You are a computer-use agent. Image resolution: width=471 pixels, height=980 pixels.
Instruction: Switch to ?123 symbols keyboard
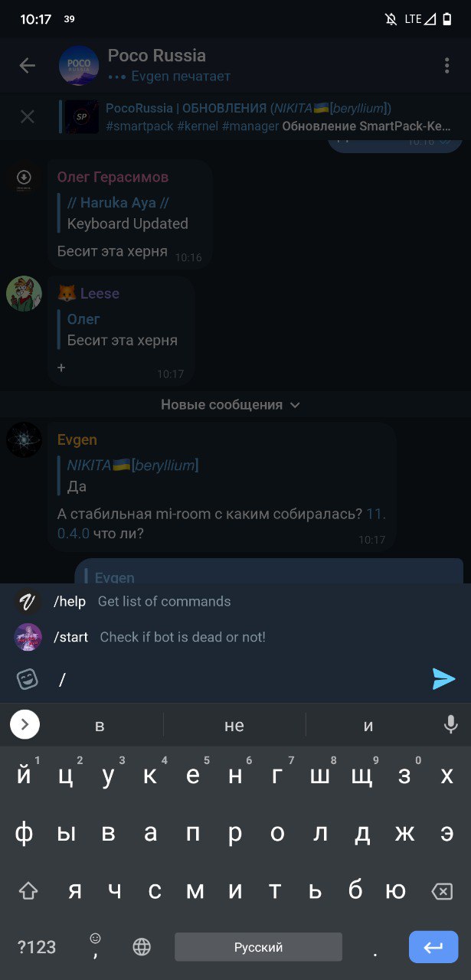pyautogui.click(x=37, y=947)
